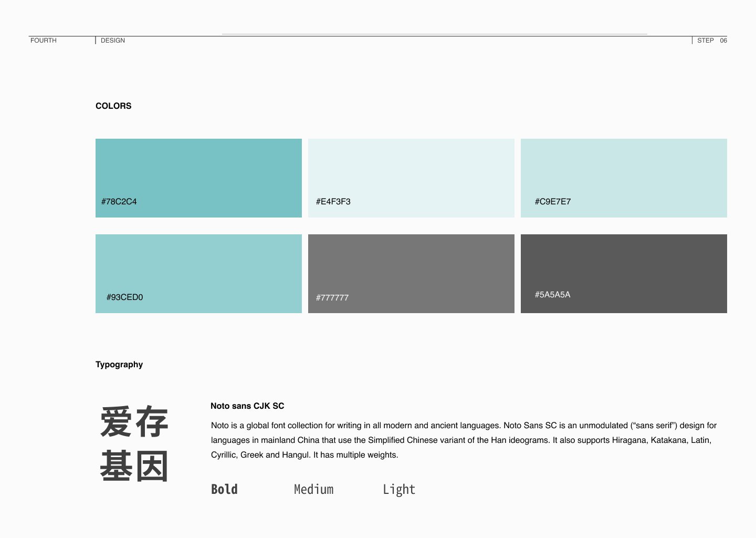Click the STEP 06 indicator

point(711,40)
